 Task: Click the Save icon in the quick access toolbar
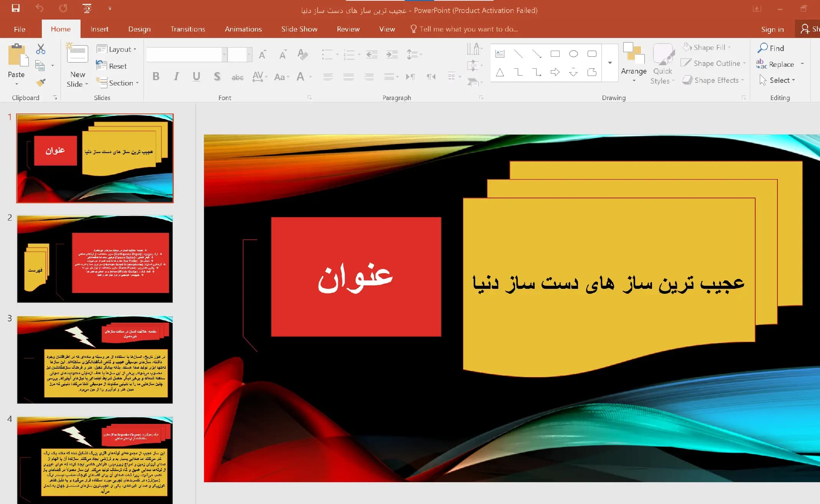pos(16,8)
